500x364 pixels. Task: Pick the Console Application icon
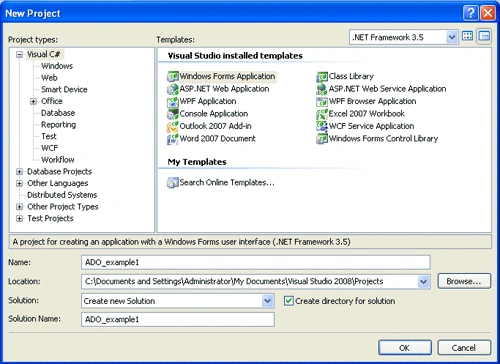pyautogui.click(x=173, y=114)
